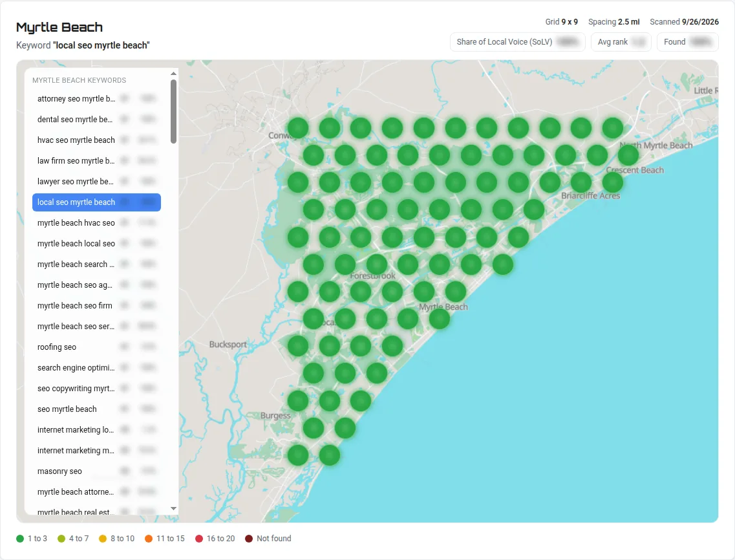Image resolution: width=735 pixels, height=560 pixels.
Task: Click the '16 to 20' red legend dot
Action: pyautogui.click(x=198, y=539)
